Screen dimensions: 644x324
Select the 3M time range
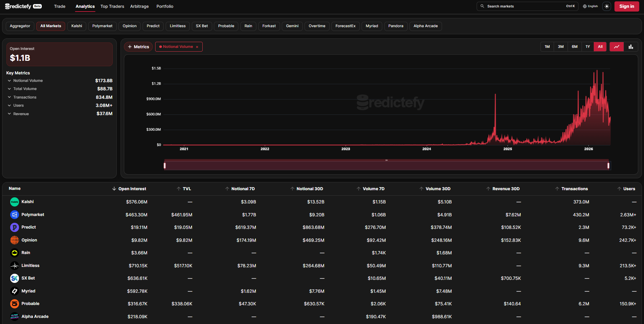[x=561, y=47]
